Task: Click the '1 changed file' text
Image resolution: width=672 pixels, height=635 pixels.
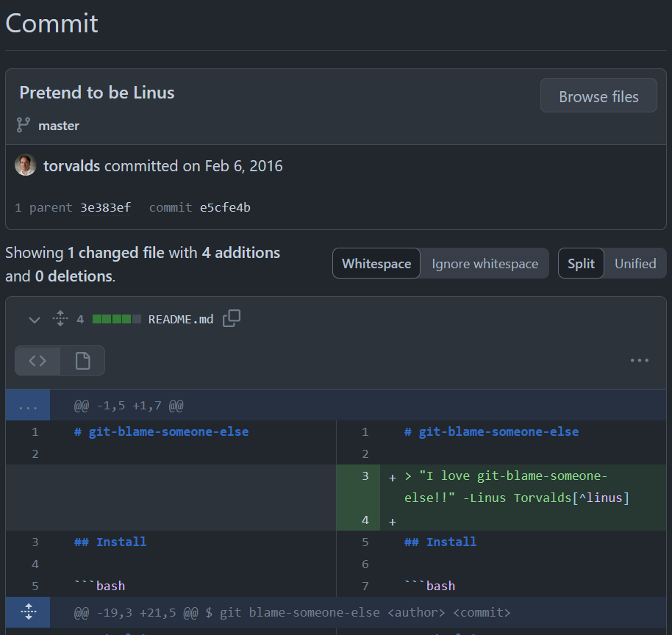Action: tap(115, 253)
